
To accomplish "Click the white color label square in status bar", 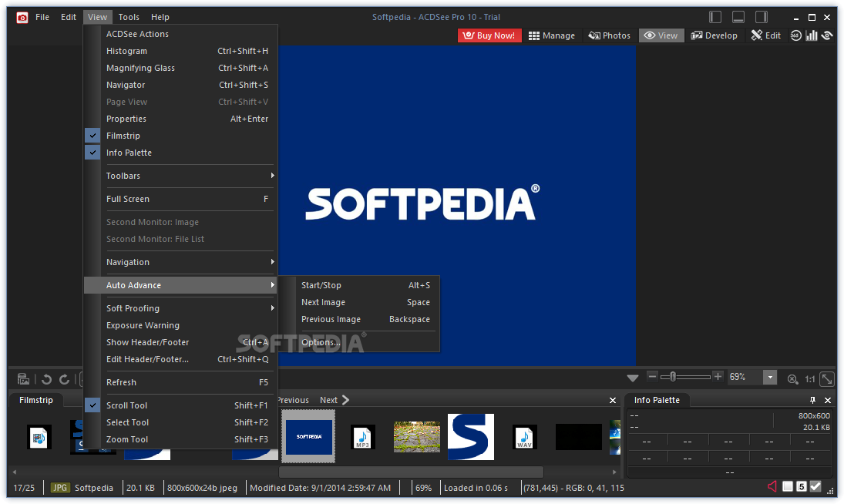I will tap(788, 486).
